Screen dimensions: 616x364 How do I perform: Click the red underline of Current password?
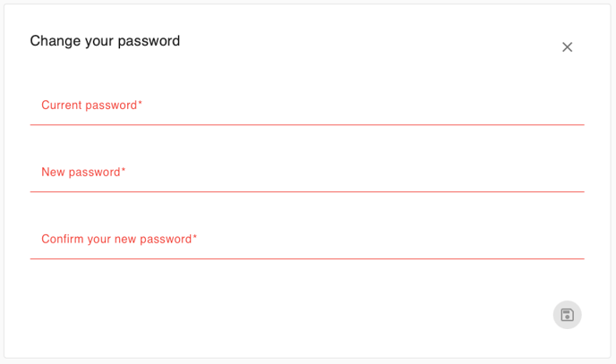307,124
